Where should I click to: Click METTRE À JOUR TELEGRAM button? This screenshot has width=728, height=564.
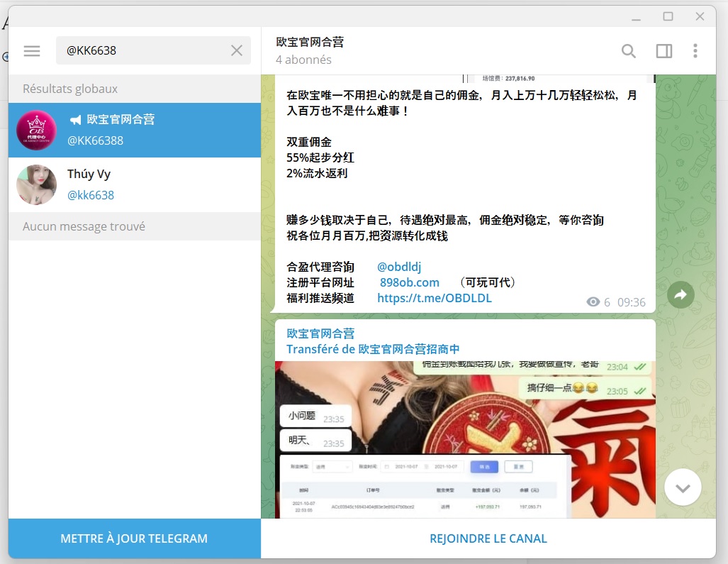pyautogui.click(x=135, y=538)
